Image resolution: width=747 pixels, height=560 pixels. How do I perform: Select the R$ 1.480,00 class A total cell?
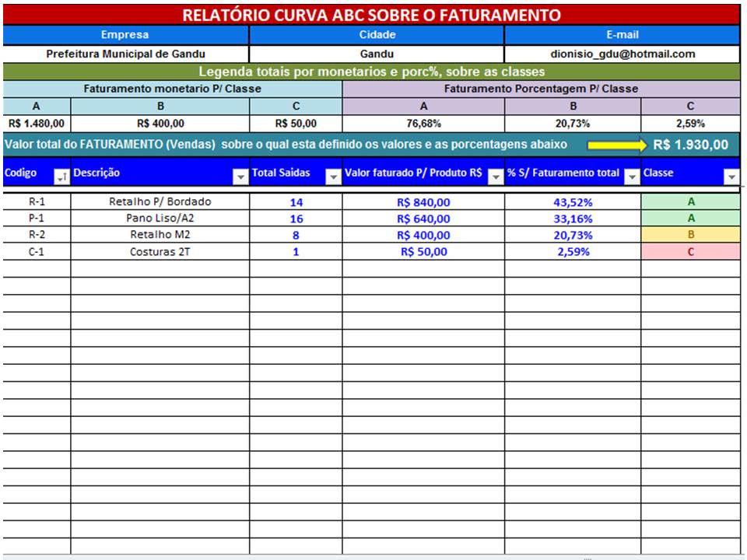click(x=37, y=123)
